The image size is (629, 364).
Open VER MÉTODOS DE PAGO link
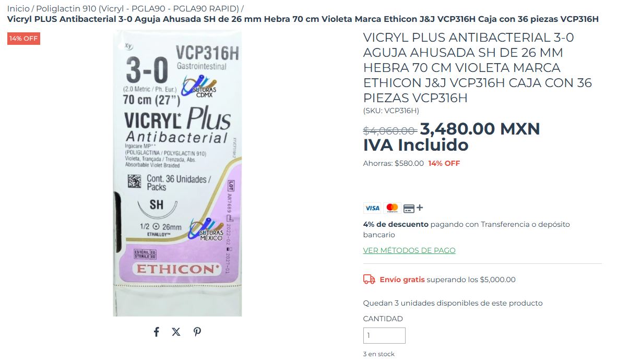click(x=409, y=250)
